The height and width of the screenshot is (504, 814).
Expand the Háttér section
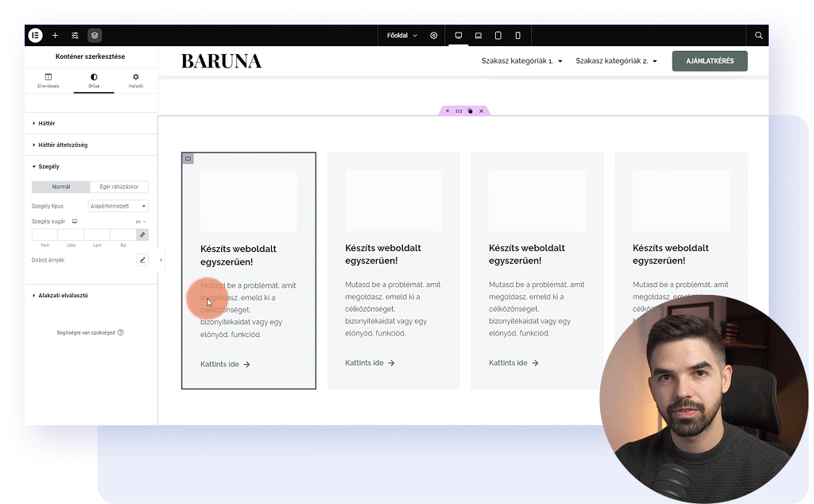[x=46, y=123]
